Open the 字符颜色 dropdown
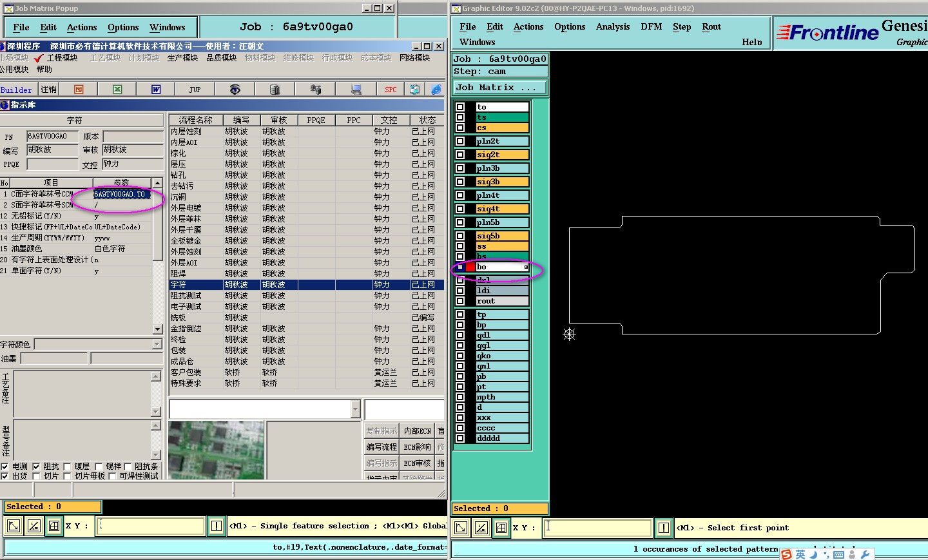The height and width of the screenshot is (560, 928). pyautogui.click(x=157, y=344)
